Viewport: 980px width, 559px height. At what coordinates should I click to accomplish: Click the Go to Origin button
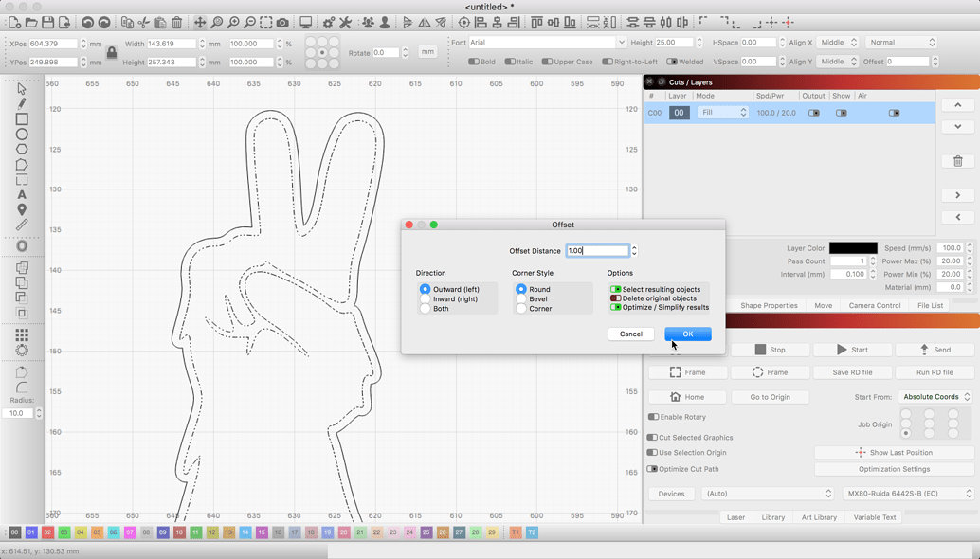point(770,396)
